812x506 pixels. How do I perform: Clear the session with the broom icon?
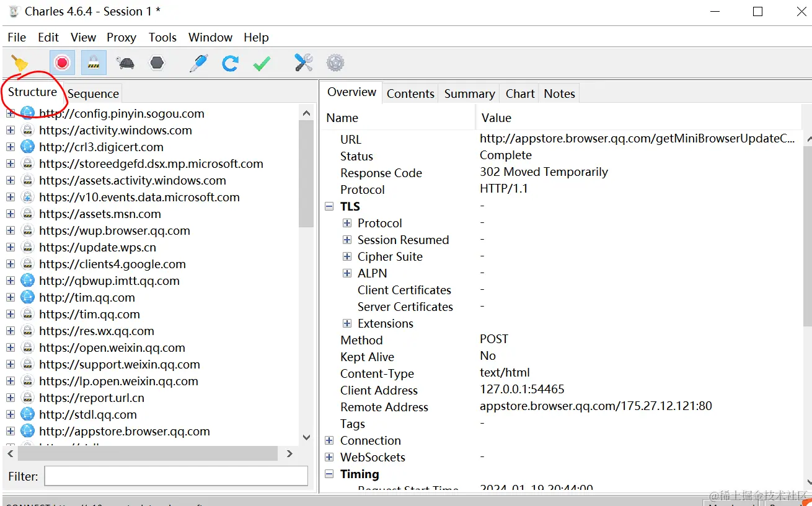(x=20, y=63)
